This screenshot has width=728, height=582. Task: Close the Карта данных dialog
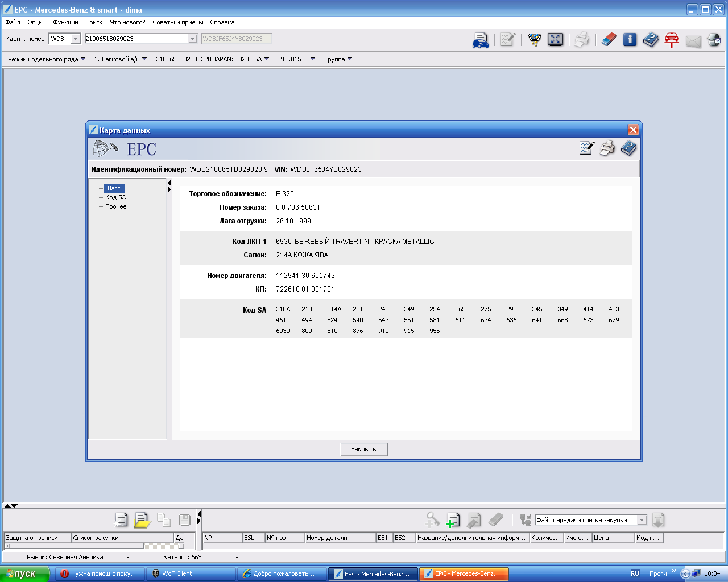point(633,130)
